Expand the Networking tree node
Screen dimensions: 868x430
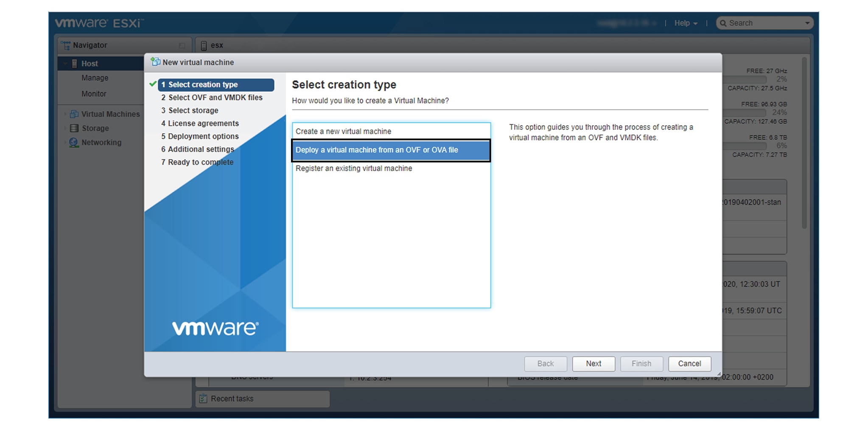point(65,143)
